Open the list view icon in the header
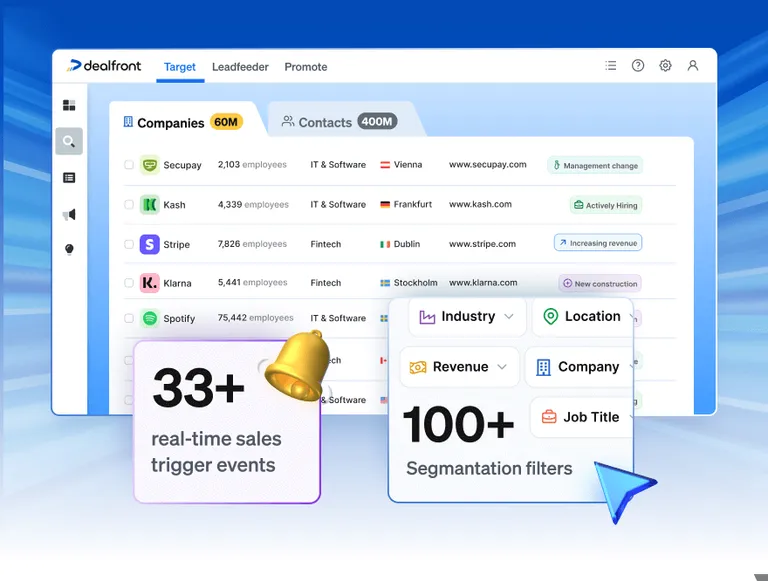The width and height of the screenshot is (768, 581). pyautogui.click(x=610, y=66)
